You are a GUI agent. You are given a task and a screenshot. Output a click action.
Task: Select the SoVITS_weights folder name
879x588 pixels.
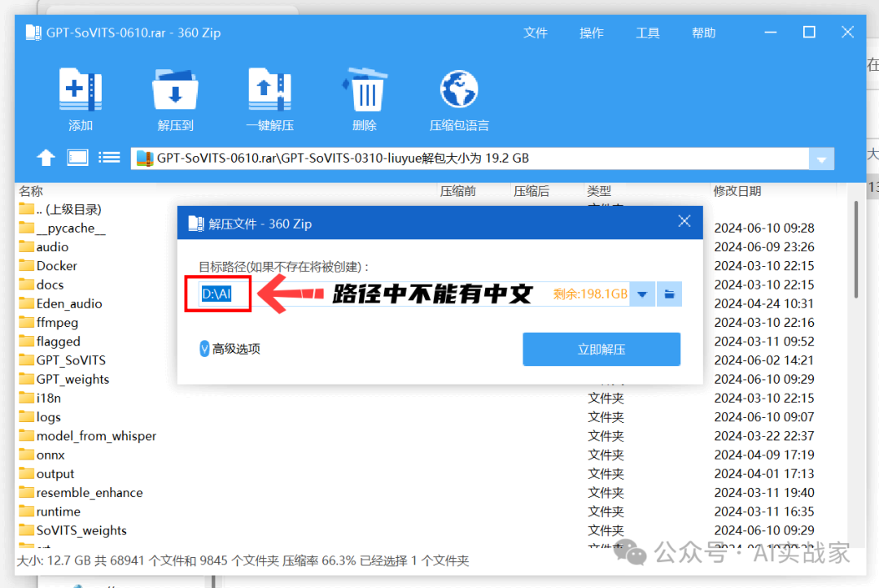tap(82, 530)
